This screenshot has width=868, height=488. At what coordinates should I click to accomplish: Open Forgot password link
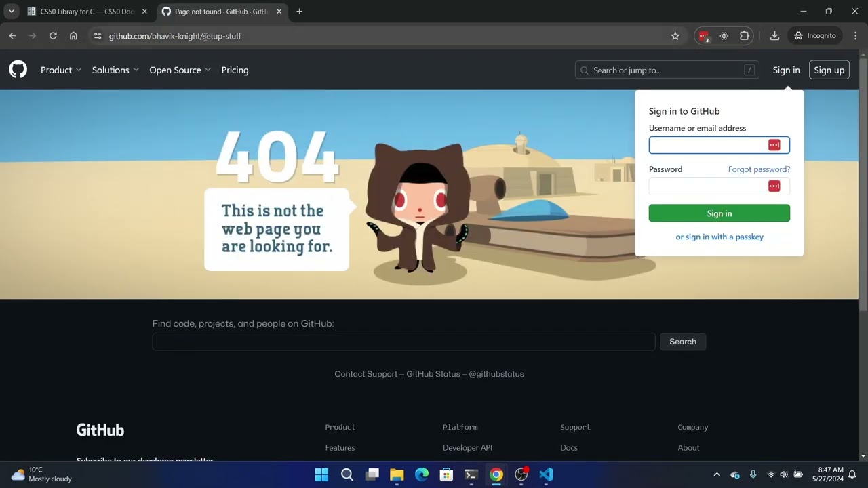(x=759, y=169)
